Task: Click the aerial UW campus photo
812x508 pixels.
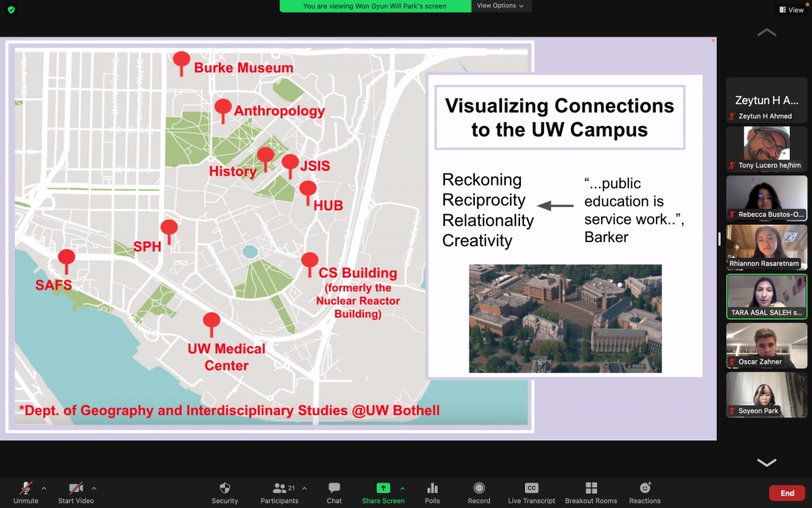Action: click(565, 318)
